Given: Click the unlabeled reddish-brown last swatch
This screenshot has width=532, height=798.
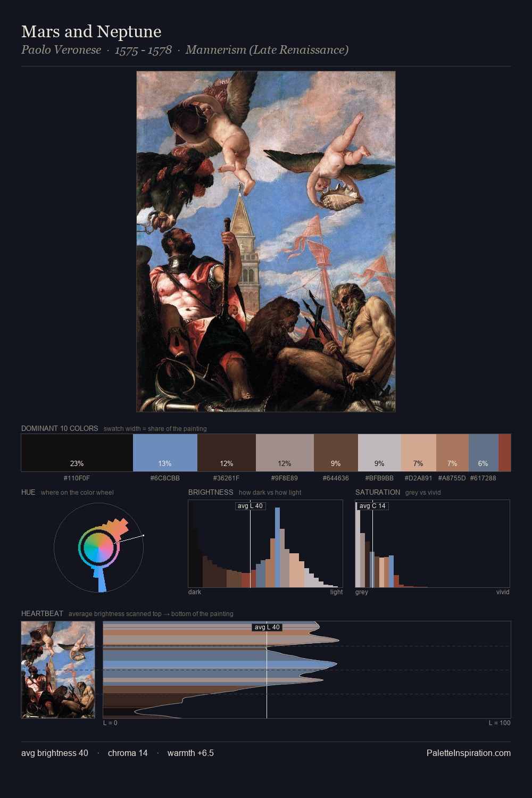Looking at the screenshot, I should [504, 453].
